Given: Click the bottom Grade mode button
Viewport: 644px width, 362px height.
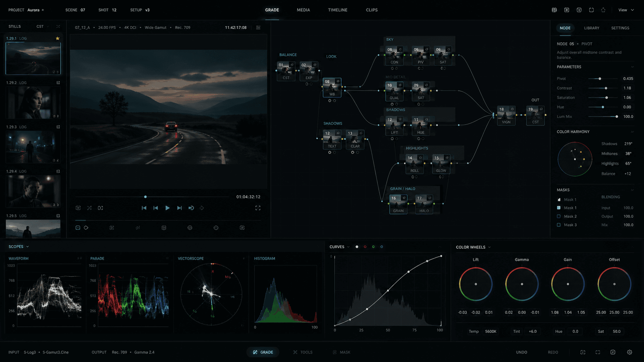Looking at the screenshot, I should point(263,352).
